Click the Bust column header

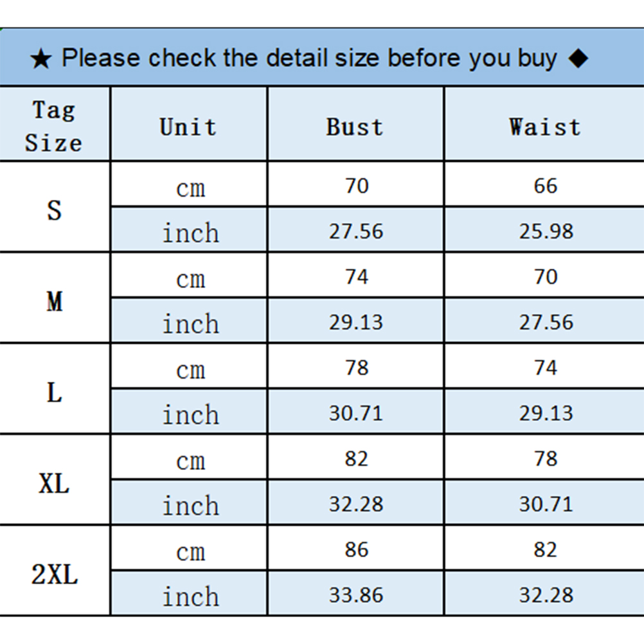[355, 126]
